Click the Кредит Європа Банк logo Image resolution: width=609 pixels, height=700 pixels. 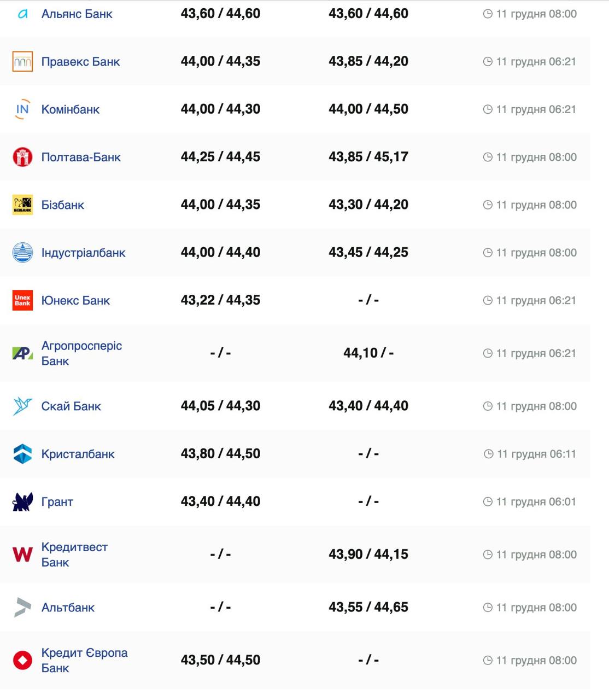(x=22, y=660)
